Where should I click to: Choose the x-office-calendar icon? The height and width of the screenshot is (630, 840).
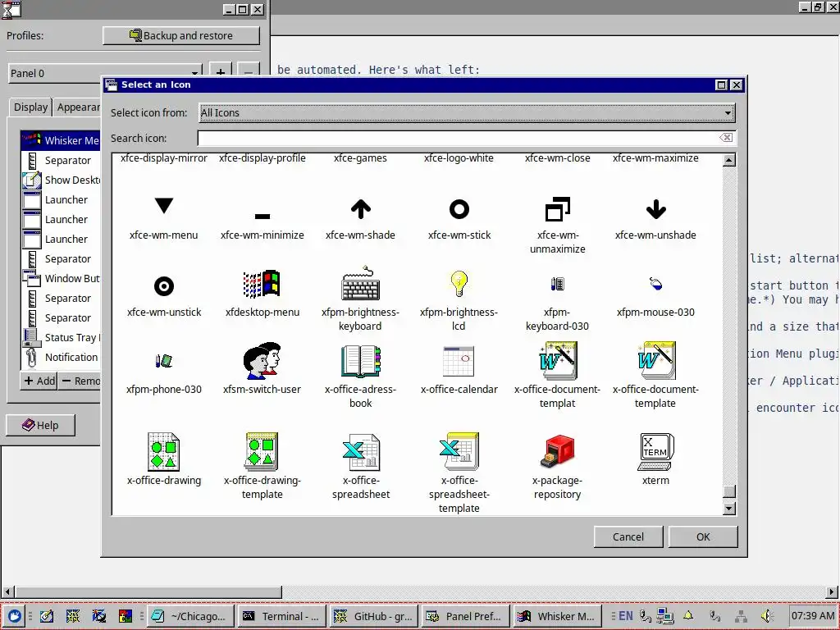point(459,361)
